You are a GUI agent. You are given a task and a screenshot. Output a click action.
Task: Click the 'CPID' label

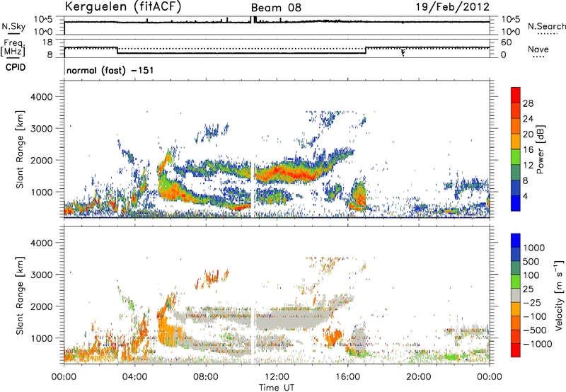tap(16, 67)
